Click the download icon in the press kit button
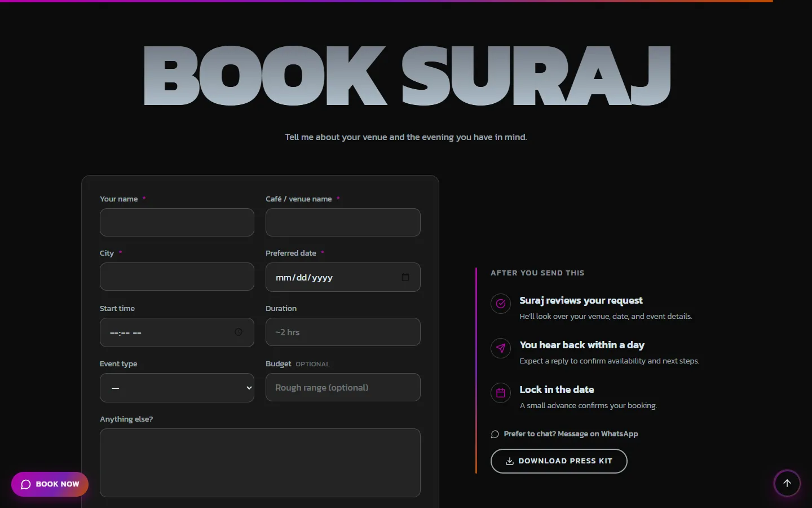Image resolution: width=812 pixels, height=508 pixels. point(510,461)
